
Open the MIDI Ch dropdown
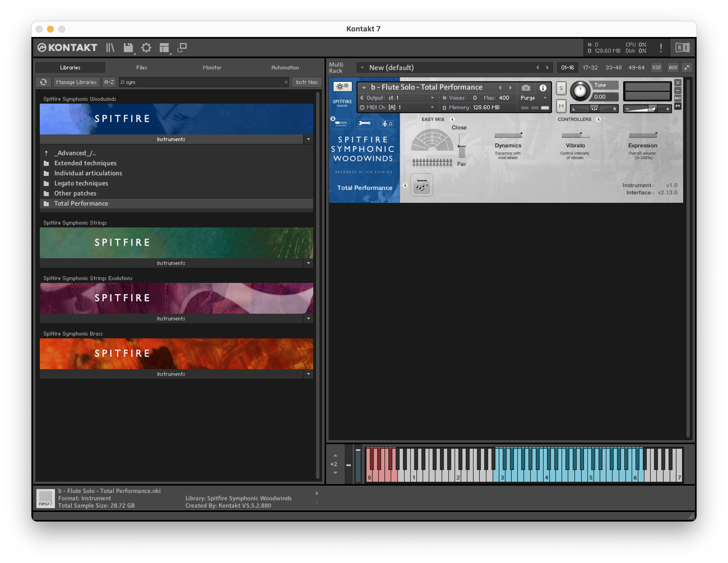(398, 107)
